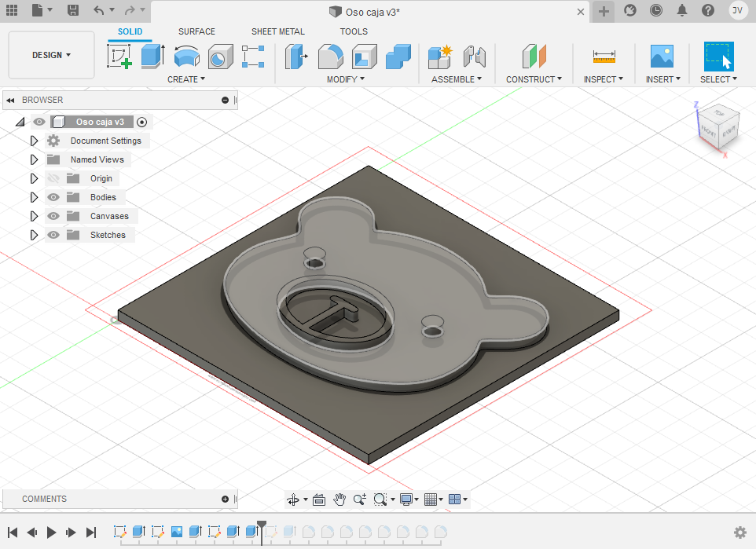Click the Insert image icon
This screenshot has height=549, width=756.
tap(662, 56)
